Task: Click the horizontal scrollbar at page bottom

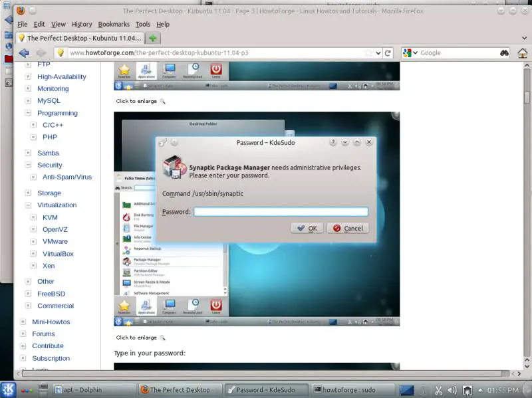Action: (262, 373)
